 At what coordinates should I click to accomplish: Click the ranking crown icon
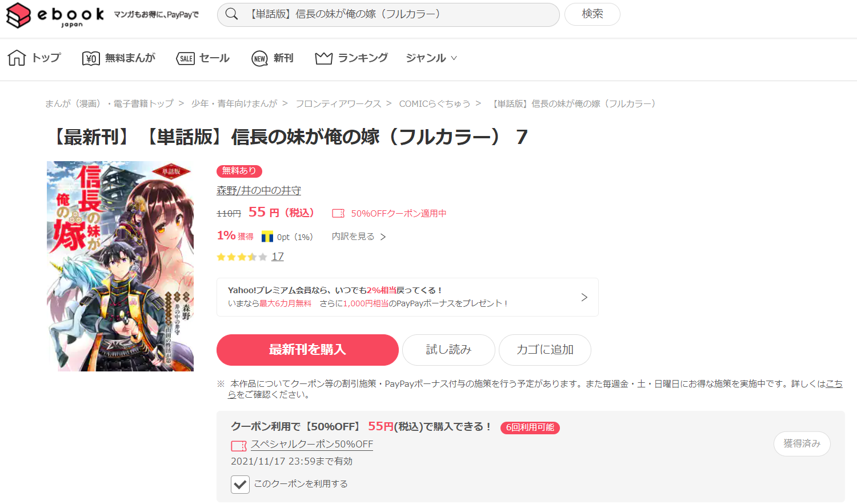click(x=324, y=58)
